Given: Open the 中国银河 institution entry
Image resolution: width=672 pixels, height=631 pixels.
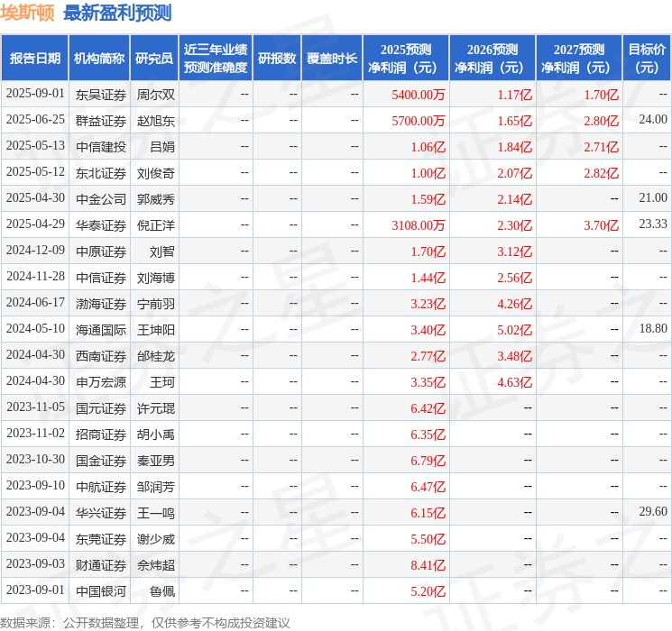Looking at the screenshot, I should 100,590.
